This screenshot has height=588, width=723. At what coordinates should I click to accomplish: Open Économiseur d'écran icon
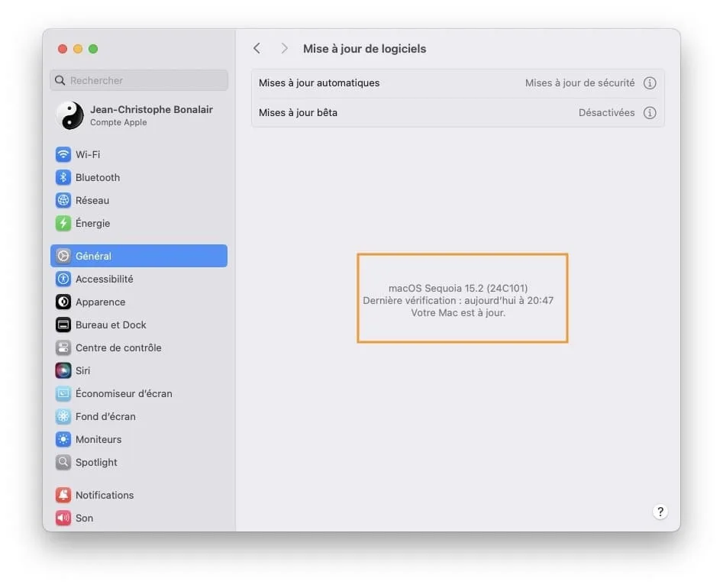pyautogui.click(x=63, y=393)
